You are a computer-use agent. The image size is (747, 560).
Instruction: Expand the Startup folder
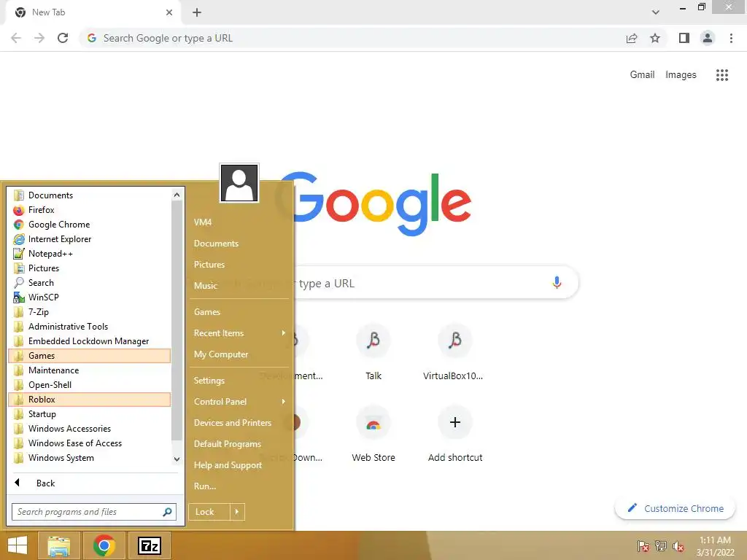coord(89,414)
